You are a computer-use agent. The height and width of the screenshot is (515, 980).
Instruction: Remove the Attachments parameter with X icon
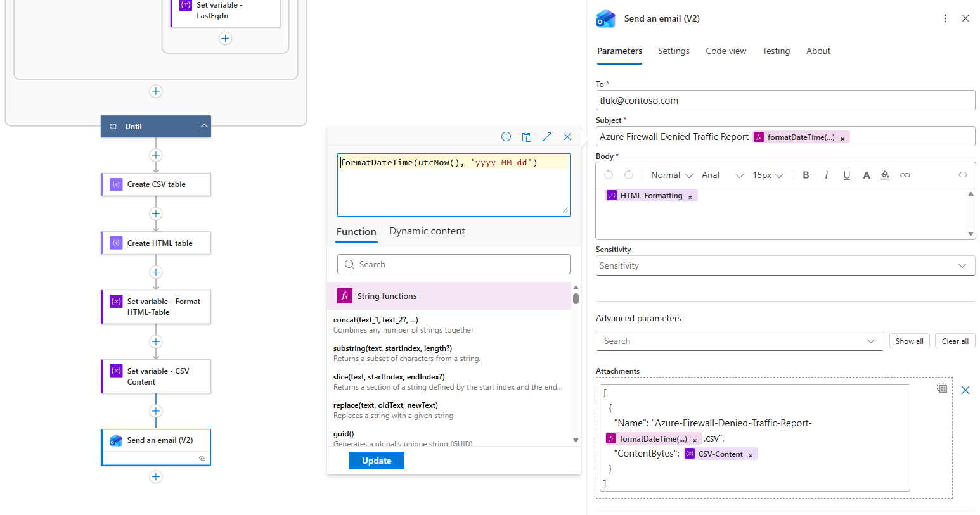coord(965,390)
